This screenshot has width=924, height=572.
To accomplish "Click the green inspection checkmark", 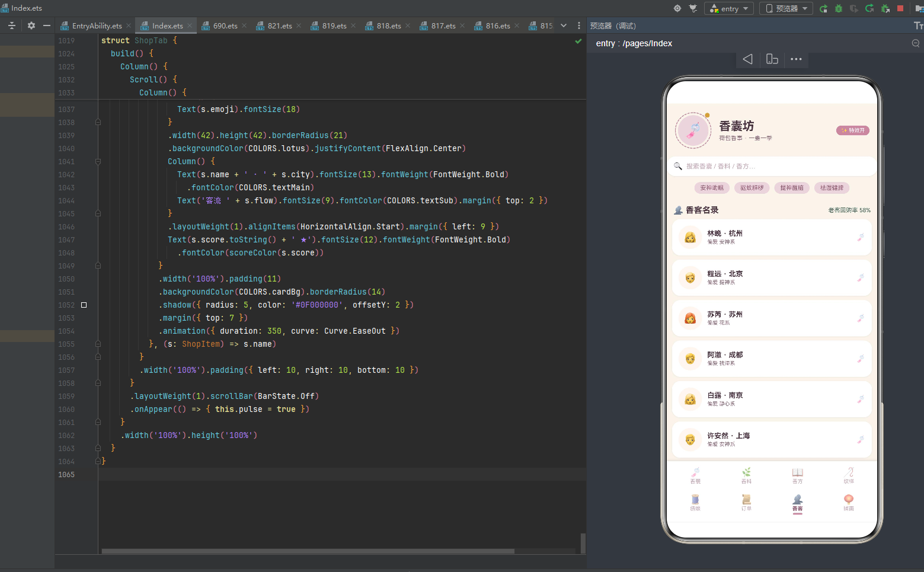I will click(x=578, y=41).
